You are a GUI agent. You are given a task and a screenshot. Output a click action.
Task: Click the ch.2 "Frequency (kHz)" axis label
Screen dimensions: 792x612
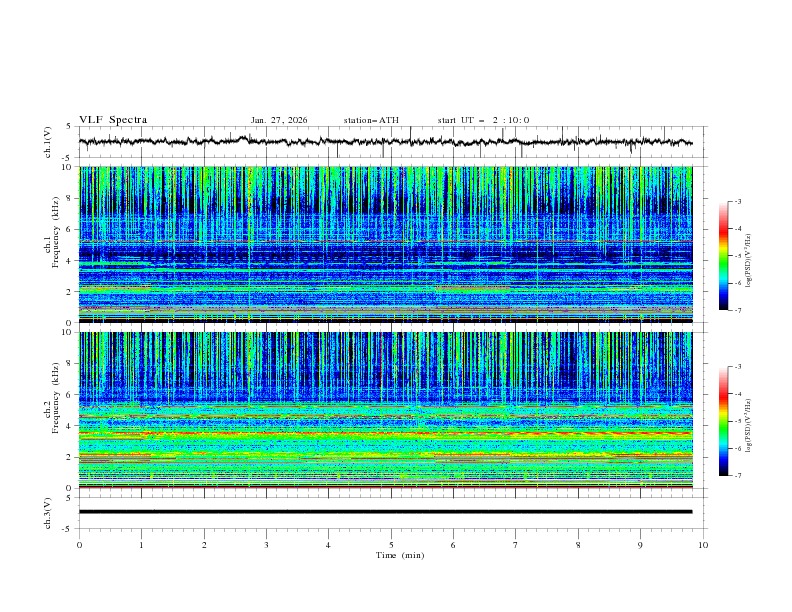click(55, 398)
